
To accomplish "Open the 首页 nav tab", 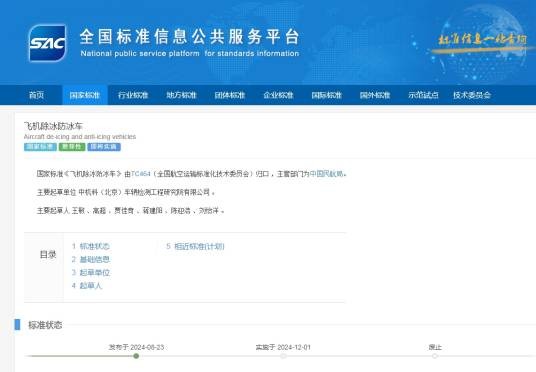I will pos(37,95).
